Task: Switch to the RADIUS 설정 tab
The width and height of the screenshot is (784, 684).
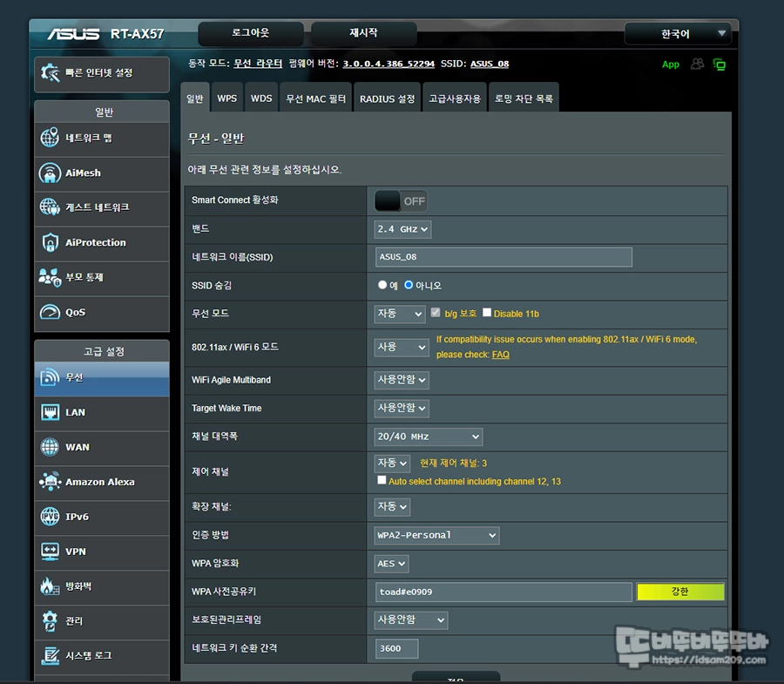Action: click(x=387, y=98)
